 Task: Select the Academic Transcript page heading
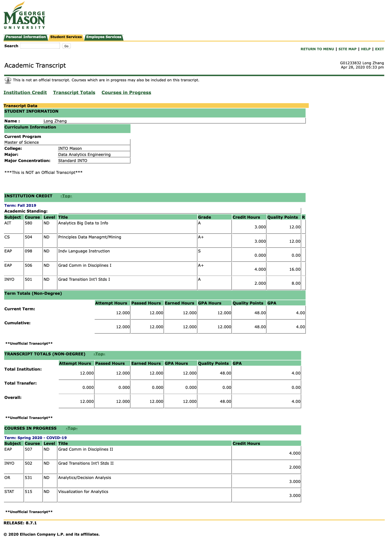point(35,65)
